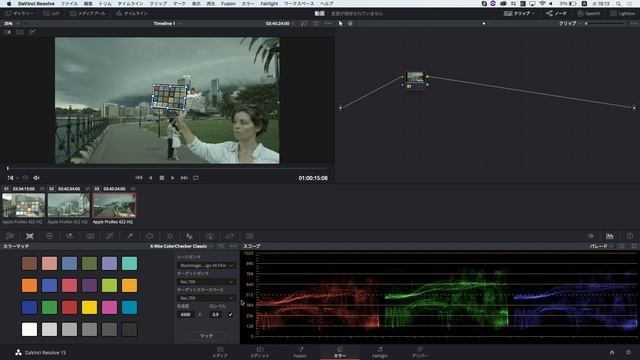The height and width of the screenshot is (360, 640).
Task: Toggle loop playback button
Action: pyautogui.click(x=196, y=178)
